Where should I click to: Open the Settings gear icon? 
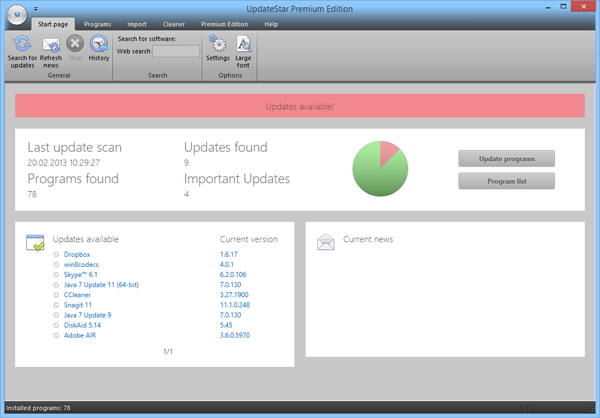(x=218, y=43)
